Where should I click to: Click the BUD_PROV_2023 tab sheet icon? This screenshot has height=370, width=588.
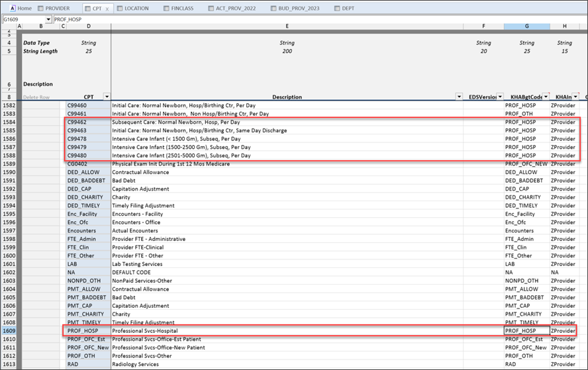[x=275, y=9]
